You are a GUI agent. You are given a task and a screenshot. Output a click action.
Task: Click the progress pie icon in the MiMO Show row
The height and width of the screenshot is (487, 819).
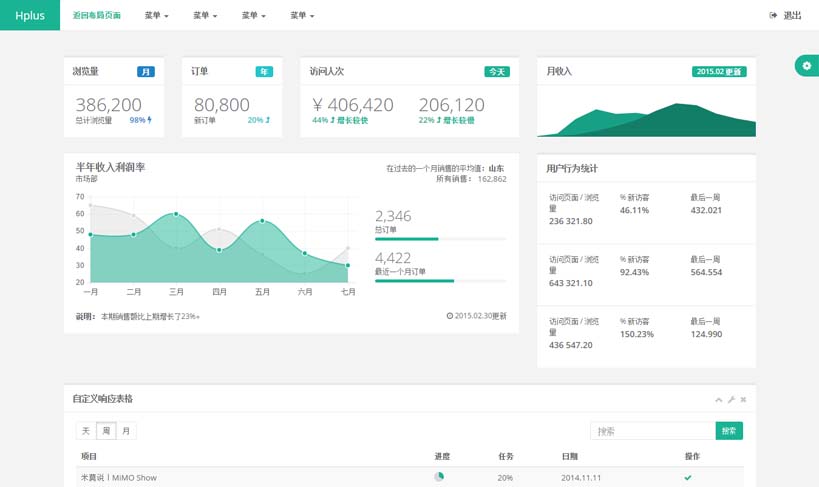[439, 477]
